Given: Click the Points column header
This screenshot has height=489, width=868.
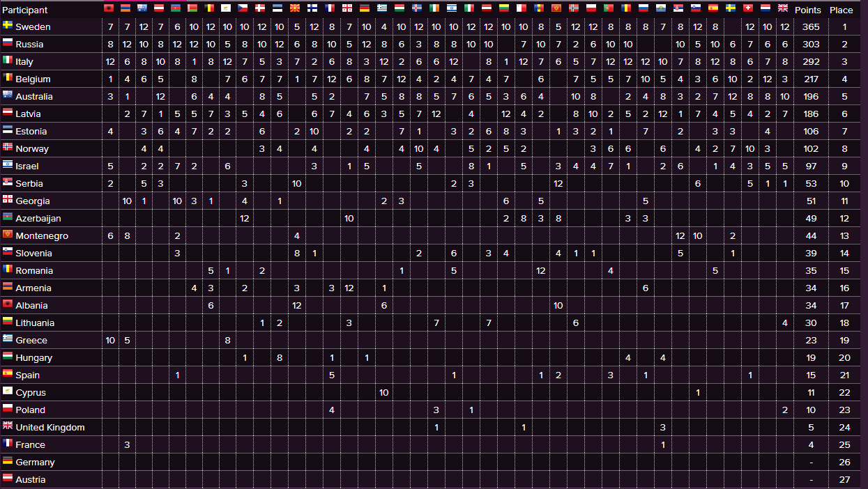Looking at the screenshot, I should (x=808, y=10).
